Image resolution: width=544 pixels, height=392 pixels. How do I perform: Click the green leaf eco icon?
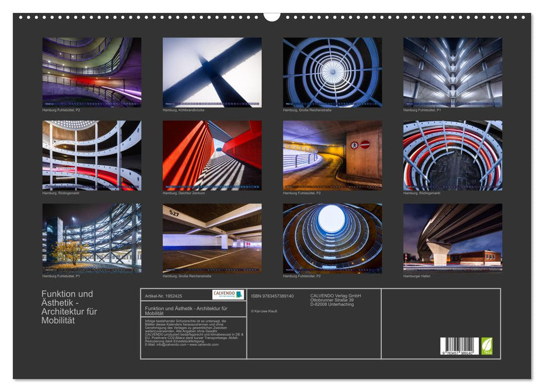[487, 346]
